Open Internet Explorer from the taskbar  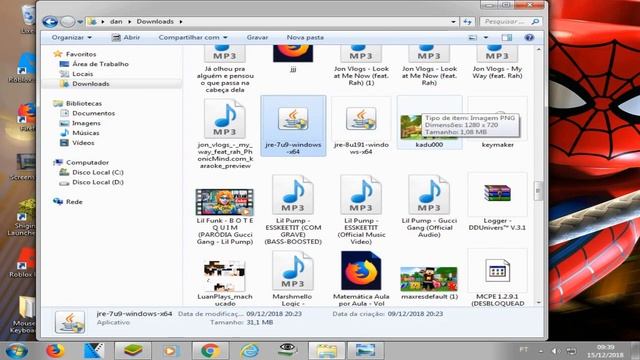tap(249, 351)
